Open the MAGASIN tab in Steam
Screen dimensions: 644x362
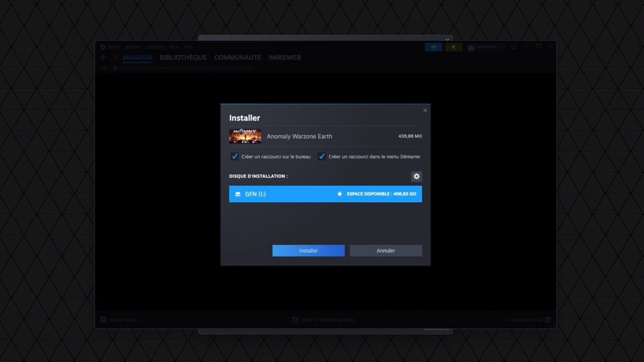(x=138, y=57)
